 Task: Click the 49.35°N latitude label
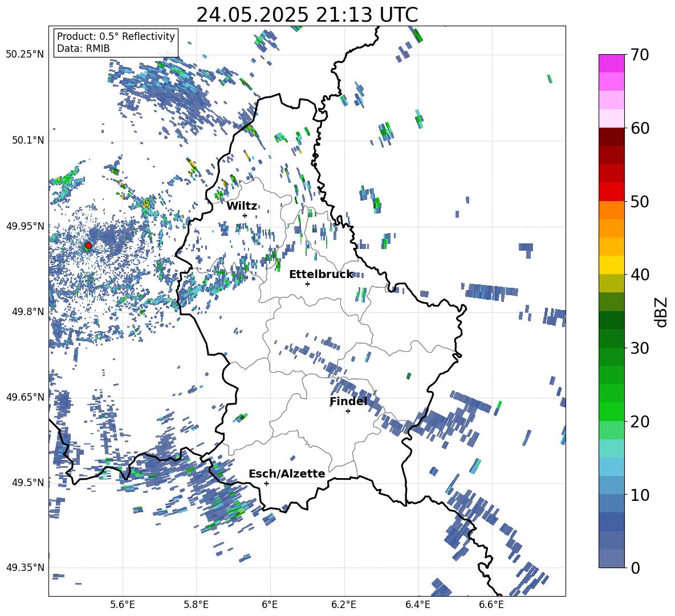(x=25, y=568)
